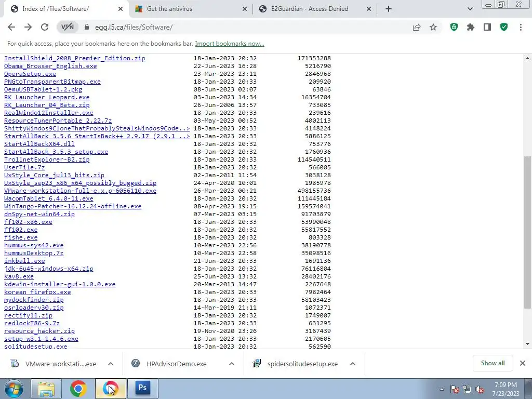The height and width of the screenshot is (399, 532).
Task: Go forward to next page
Action: click(28, 27)
